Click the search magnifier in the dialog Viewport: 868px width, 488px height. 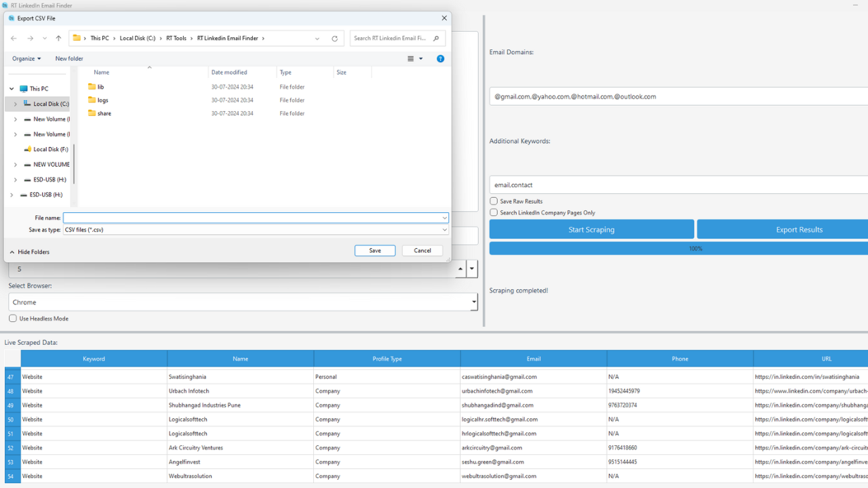(436, 39)
